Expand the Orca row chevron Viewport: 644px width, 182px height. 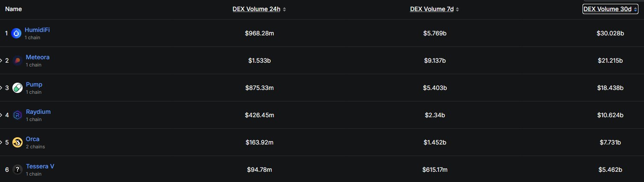coord(1,142)
